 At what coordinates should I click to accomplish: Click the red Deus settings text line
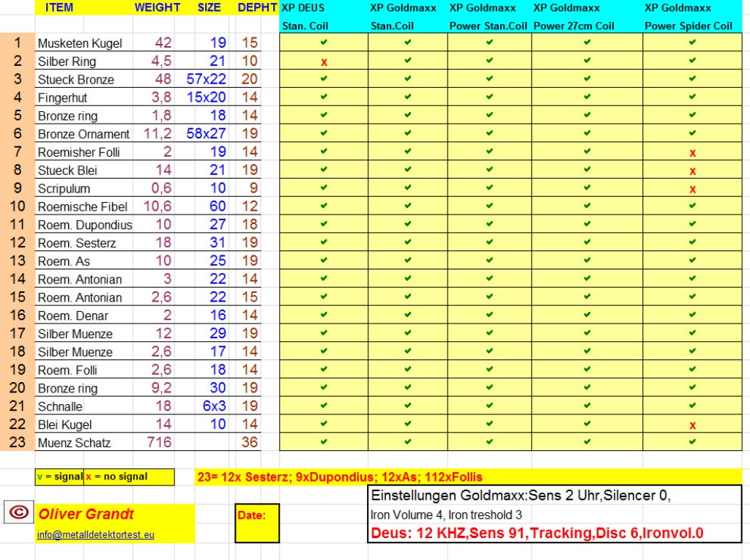click(x=537, y=533)
